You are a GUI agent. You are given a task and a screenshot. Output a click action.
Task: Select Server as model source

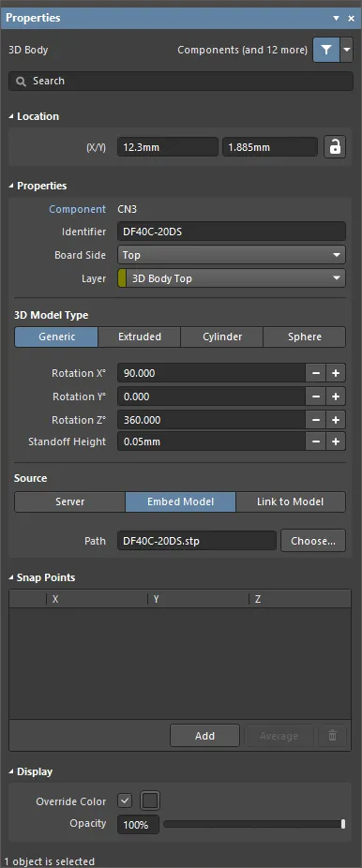coord(69,502)
